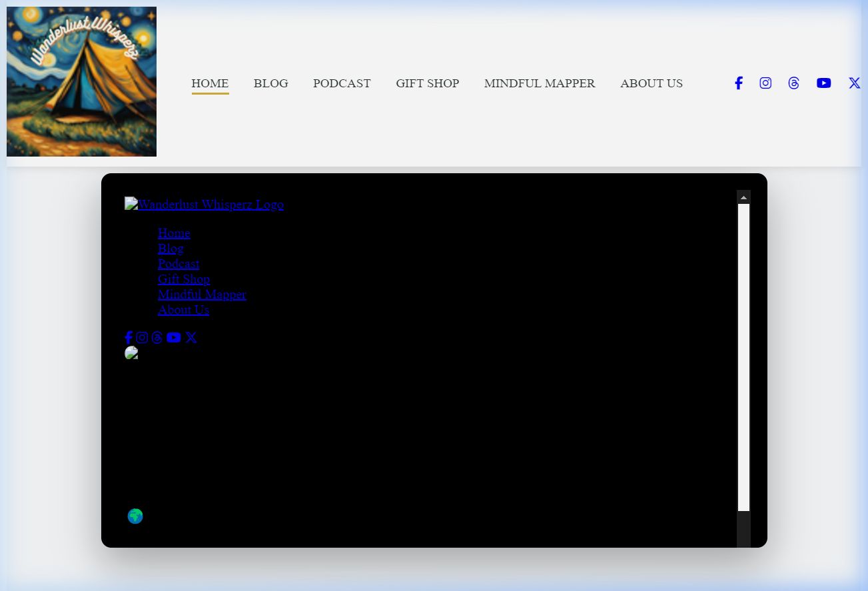Viewport: 868px width, 591px height.
Task: Click Instagram icon inside the black panel
Action: point(142,338)
